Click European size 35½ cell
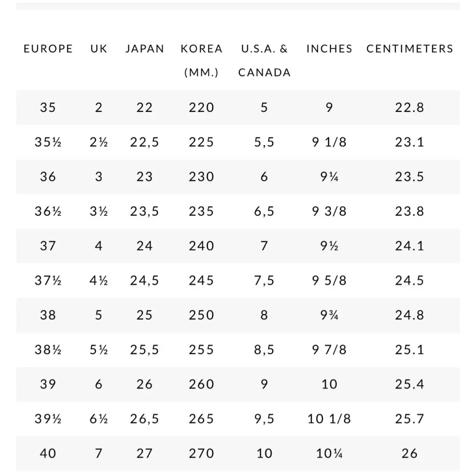The image size is (476, 476). pyautogui.click(x=48, y=142)
